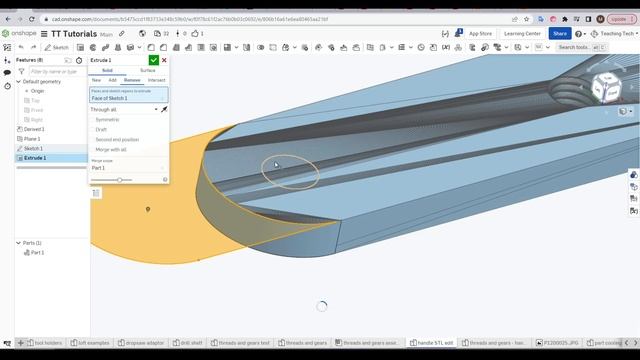Select the Sweep tool icon in the toolbar
Viewport: 640px width, 360px height.
pyautogui.click(x=105, y=47)
